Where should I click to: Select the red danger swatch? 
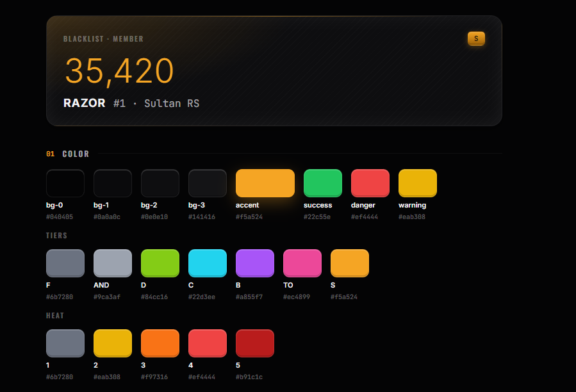370,183
